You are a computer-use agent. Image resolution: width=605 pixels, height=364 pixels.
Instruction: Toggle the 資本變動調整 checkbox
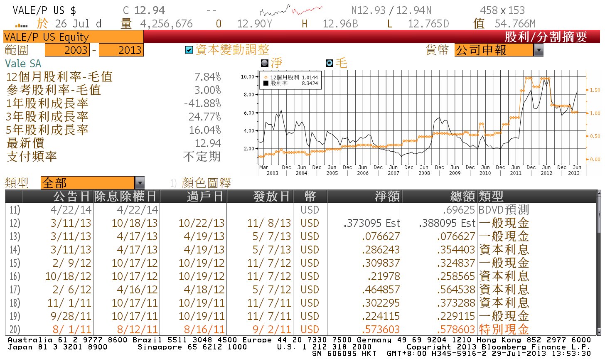pos(189,49)
